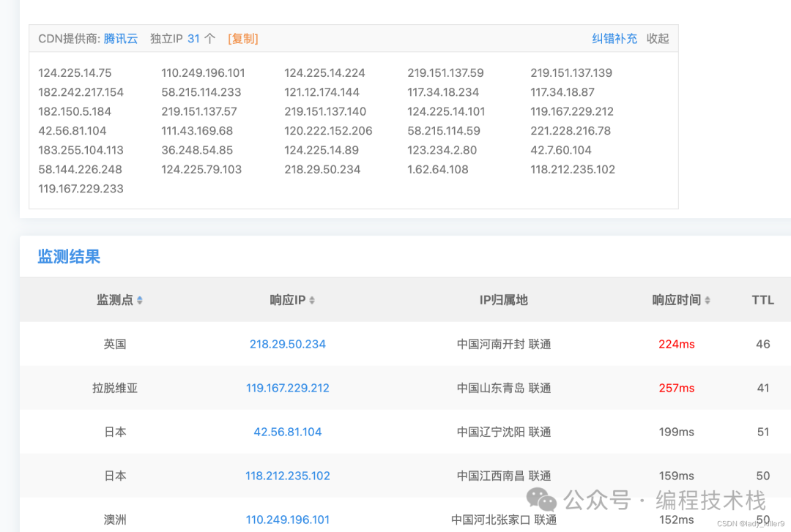
Task: Click the 224ms response time for 英国
Action: coord(676,344)
